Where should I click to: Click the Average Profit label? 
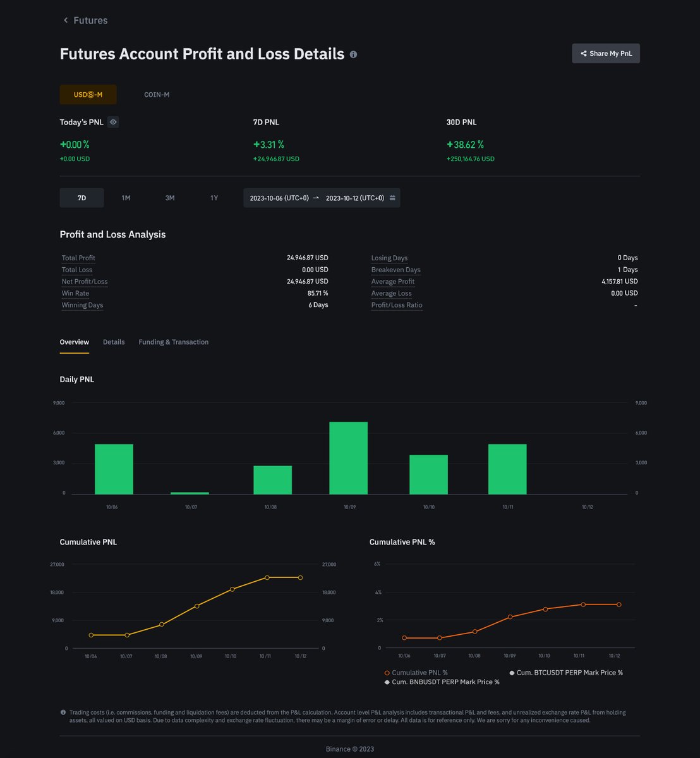pyautogui.click(x=393, y=282)
